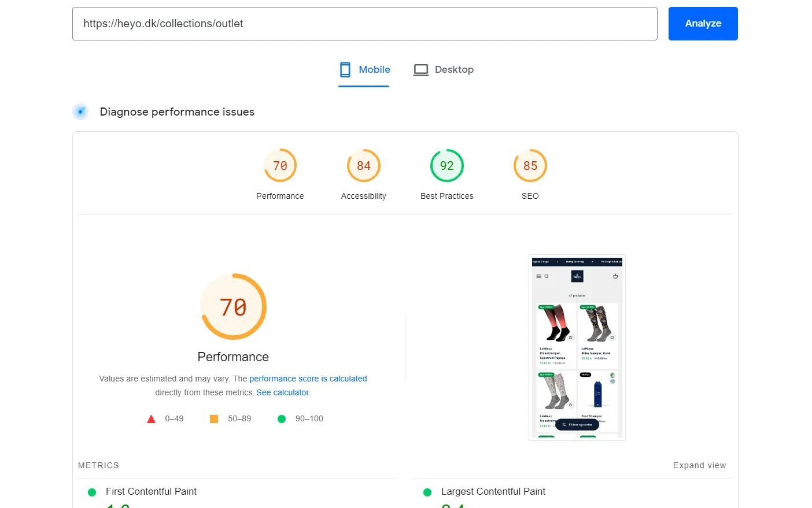The height and width of the screenshot is (508, 812).
Task: Jump to SEO score gauge 85
Action: [x=530, y=166]
